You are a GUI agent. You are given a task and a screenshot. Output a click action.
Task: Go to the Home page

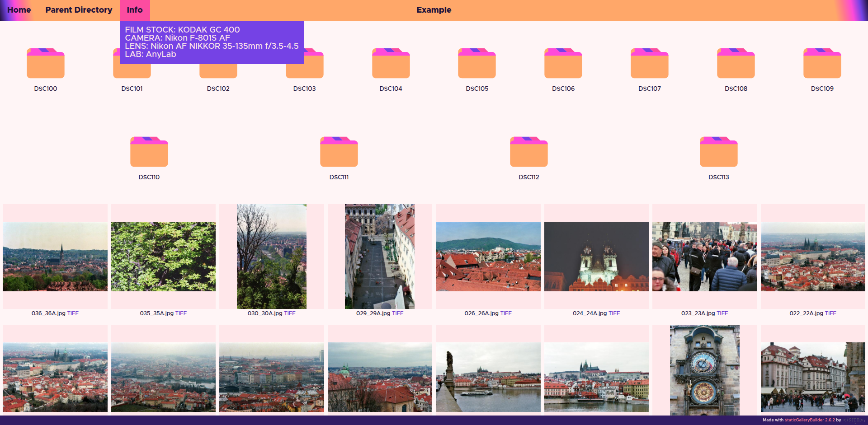pyautogui.click(x=19, y=10)
